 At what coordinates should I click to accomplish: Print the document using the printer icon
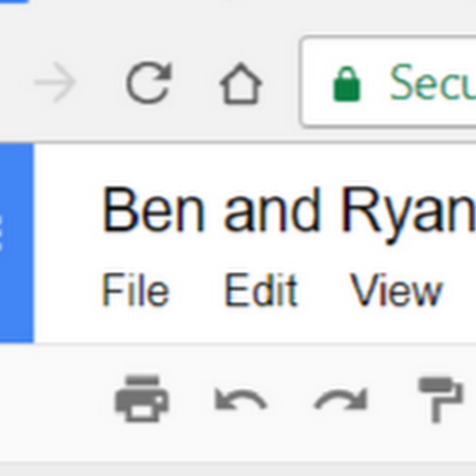141,398
